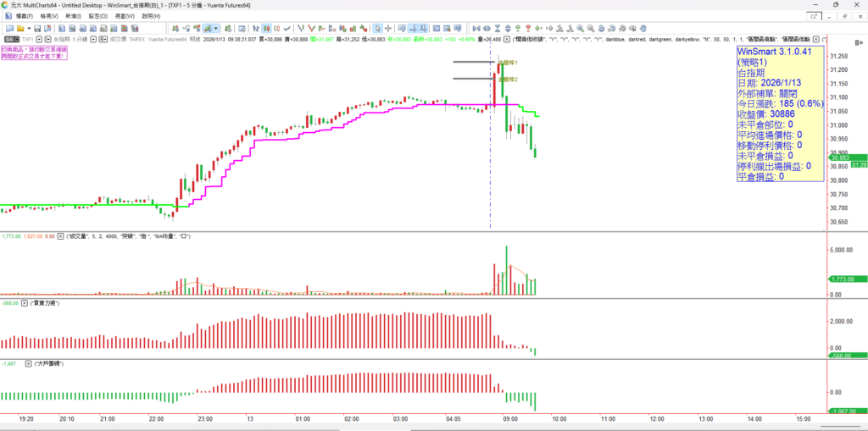
Task: Select the hand pan tool icon
Action: pyautogui.click(x=643, y=28)
